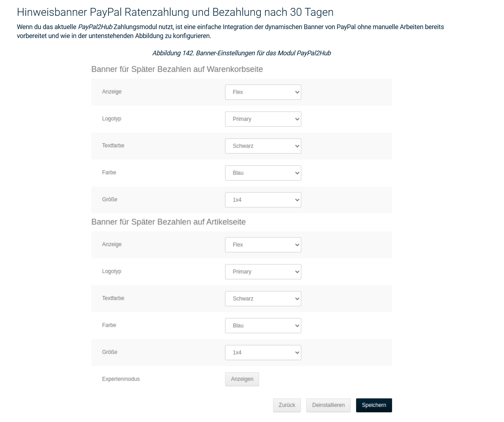Save settings with Speichern button

point(374,405)
